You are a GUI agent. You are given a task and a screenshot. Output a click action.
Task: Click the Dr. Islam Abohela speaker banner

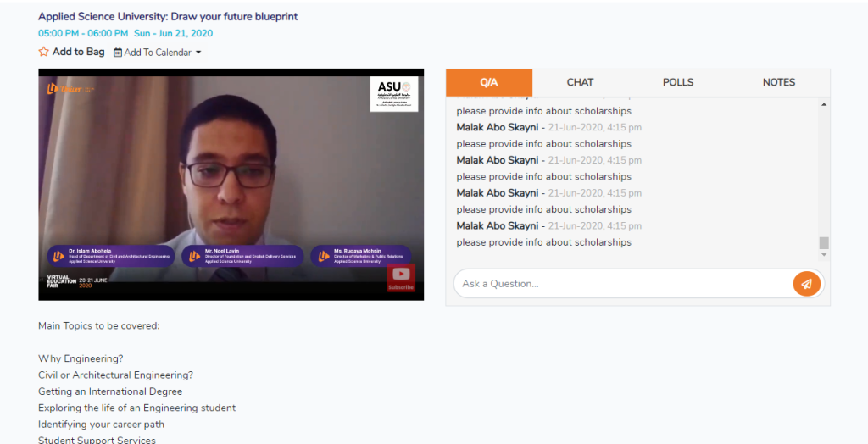coord(111,256)
